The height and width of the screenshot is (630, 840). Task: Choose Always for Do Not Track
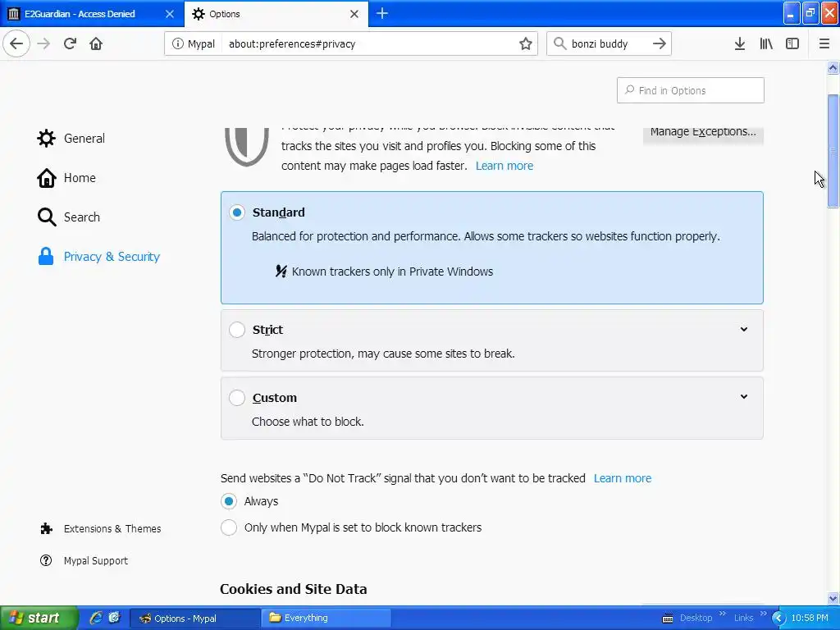[x=229, y=501]
